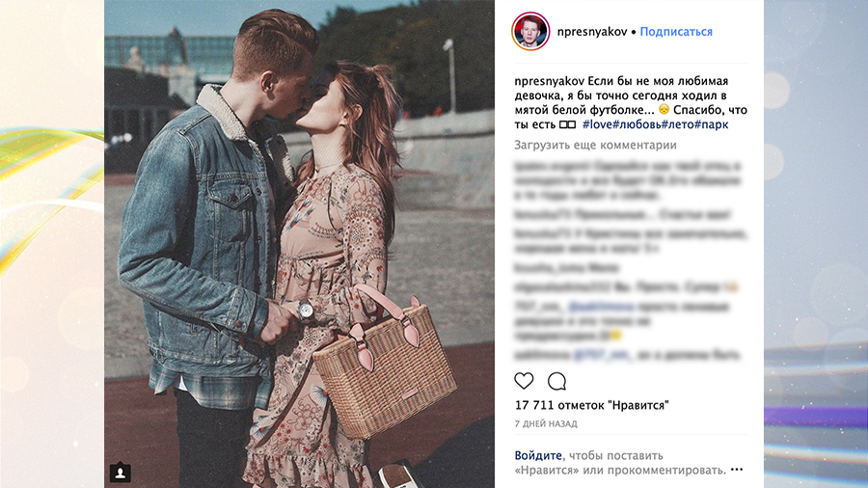
Task: Click the #парк hashtag
Action: [x=711, y=124]
